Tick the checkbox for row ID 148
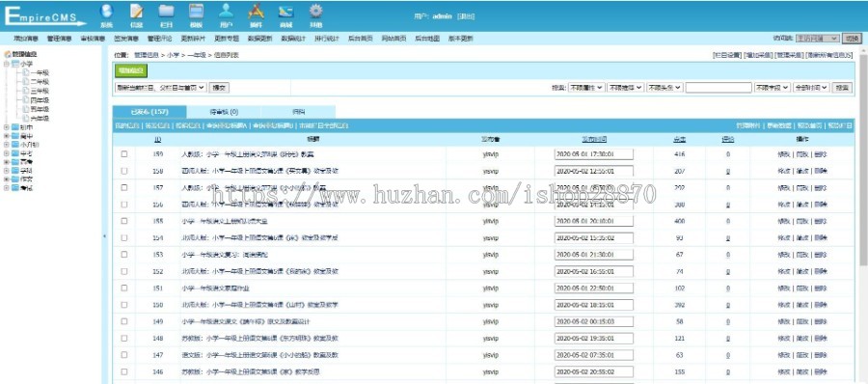This screenshot has height=384, width=868. click(124, 338)
